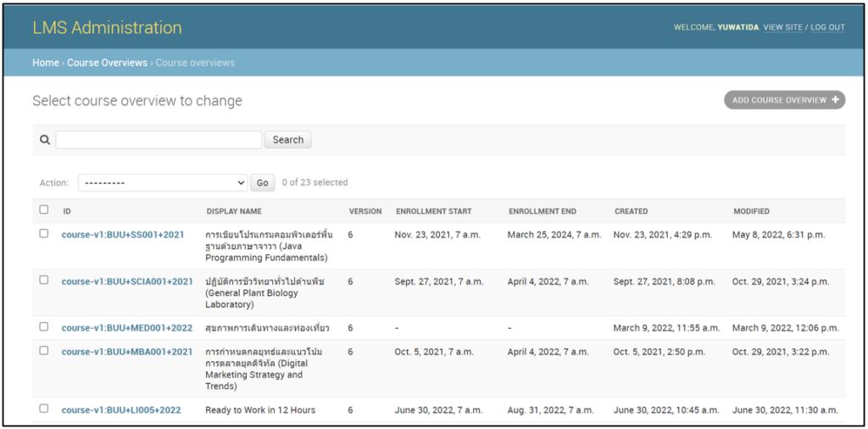Click the View Site link
The width and height of the screenshot is (868, 429).
coord(782,27)
